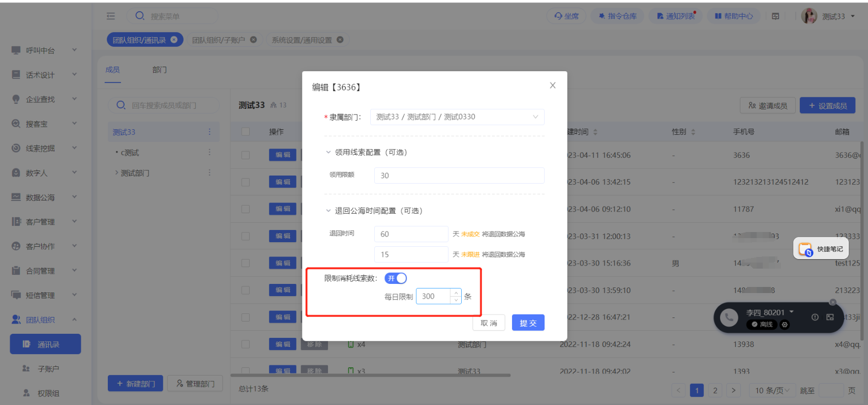
Task: Open the 隶属部门 dropdown selector
Action: tap(457, 117)
